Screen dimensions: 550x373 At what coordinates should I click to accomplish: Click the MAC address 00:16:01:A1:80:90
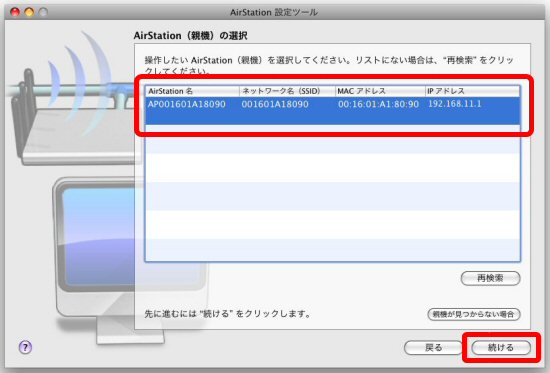coord(378,104)
